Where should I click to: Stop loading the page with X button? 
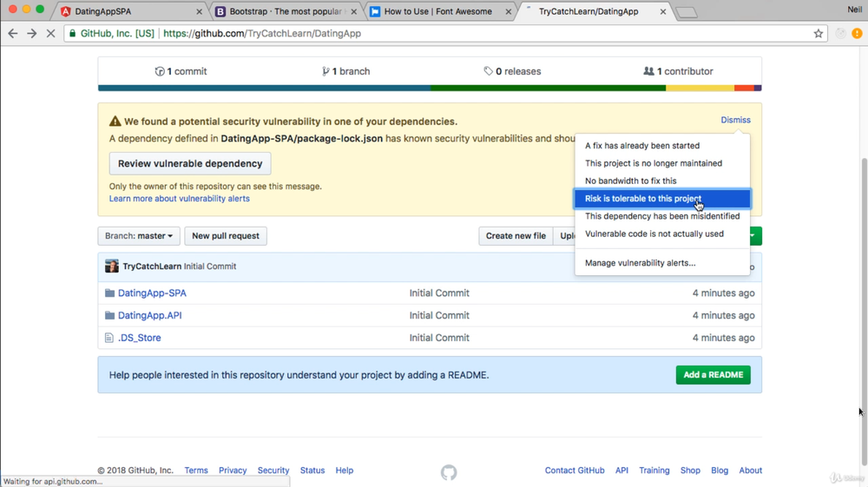pyautogui.click(x=50, y=33)
